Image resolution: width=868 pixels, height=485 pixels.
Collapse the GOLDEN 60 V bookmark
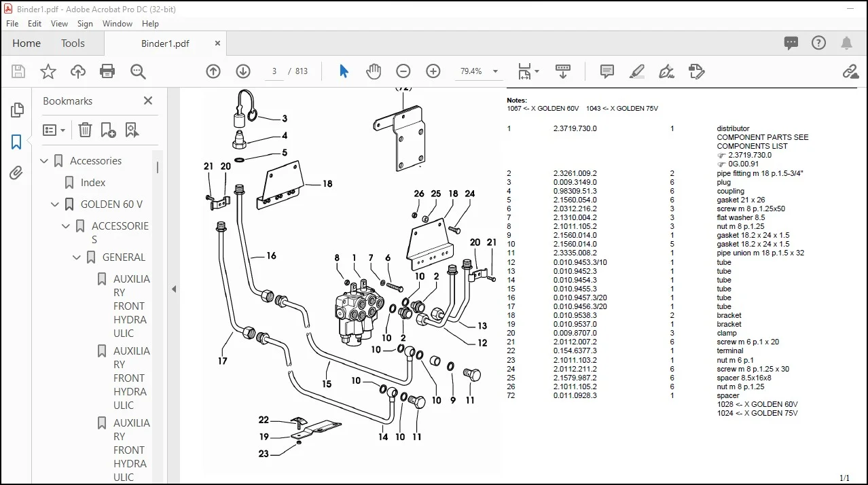coord(56,204)
